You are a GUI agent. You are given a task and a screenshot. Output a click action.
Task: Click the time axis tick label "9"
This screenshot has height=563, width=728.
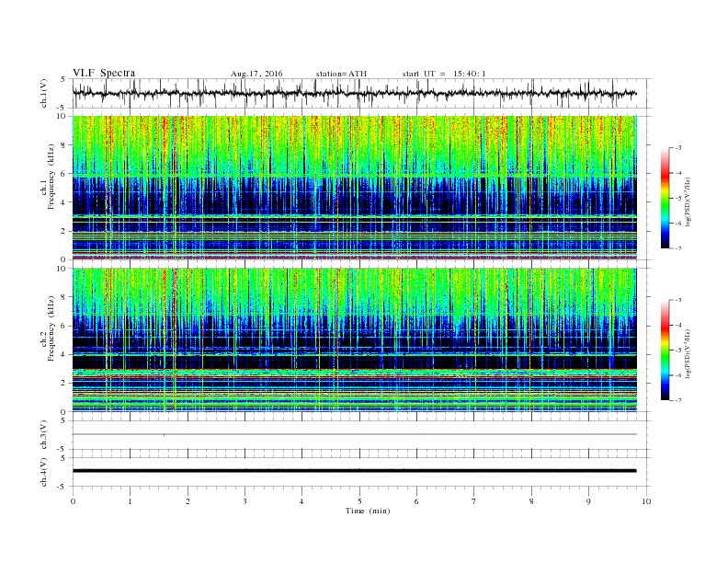pyautogui.click(x=588, y=501)
